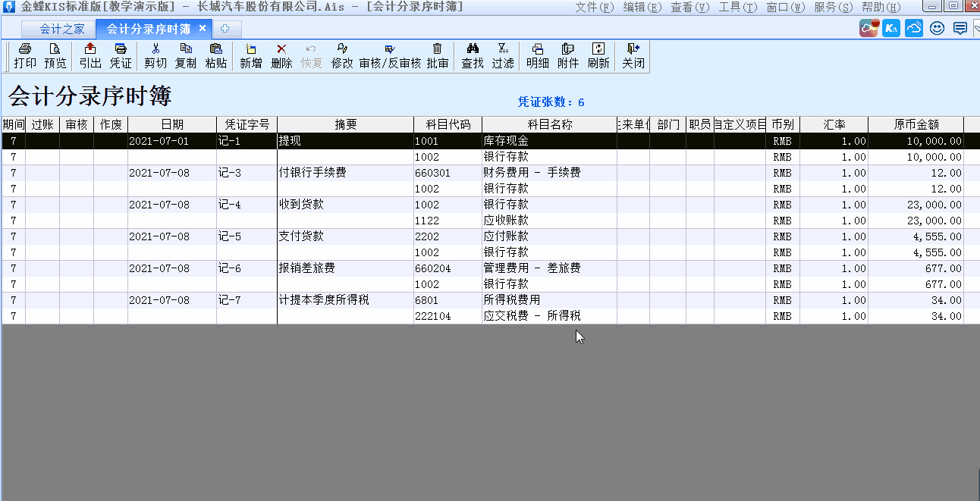Click the 引出 (Export) icon

(90, 56)
